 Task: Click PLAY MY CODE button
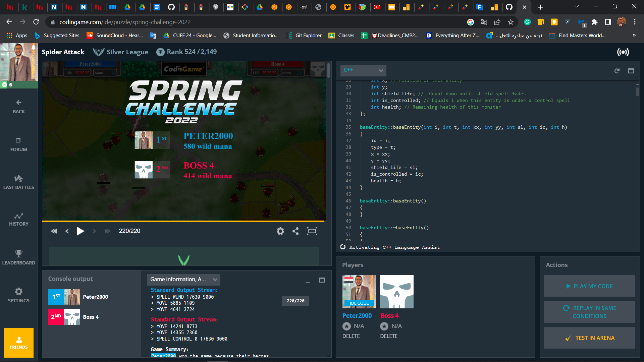[589, 286]
